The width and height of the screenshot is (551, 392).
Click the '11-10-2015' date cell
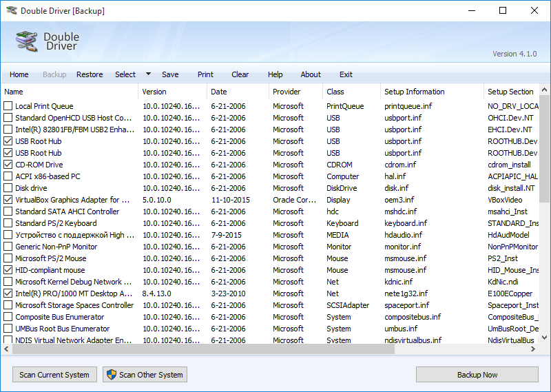pyautogui.click(x=231, y=199)
